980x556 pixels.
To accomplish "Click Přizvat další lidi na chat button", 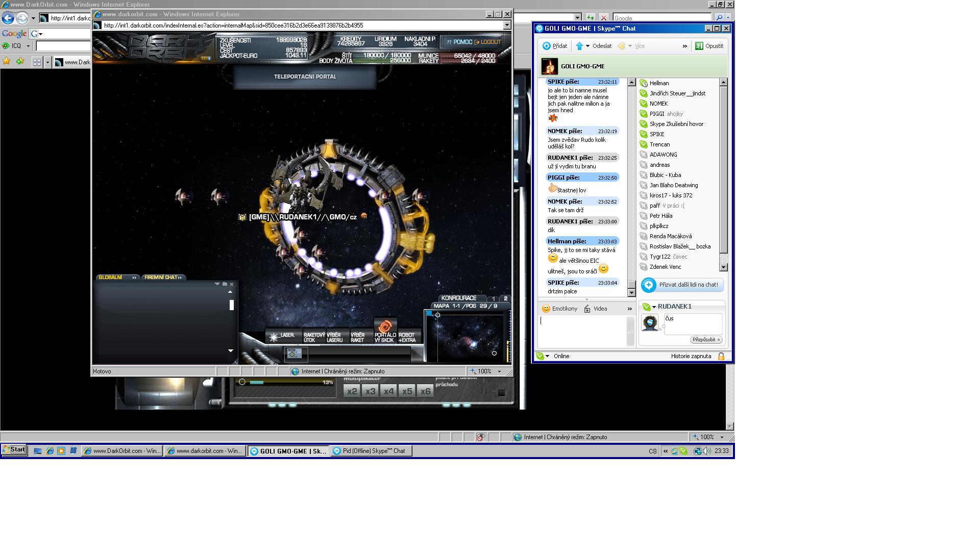I will click(x=682, y=285).
